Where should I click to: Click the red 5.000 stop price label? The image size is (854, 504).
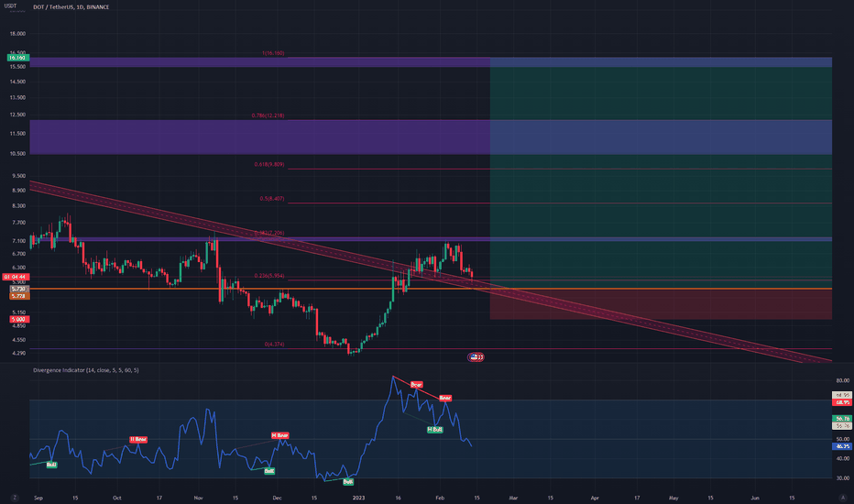tap(18, 319)
